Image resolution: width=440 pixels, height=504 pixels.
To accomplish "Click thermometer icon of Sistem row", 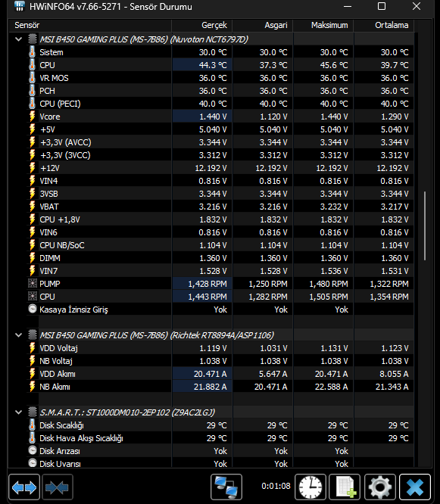I will coord(32,52).
